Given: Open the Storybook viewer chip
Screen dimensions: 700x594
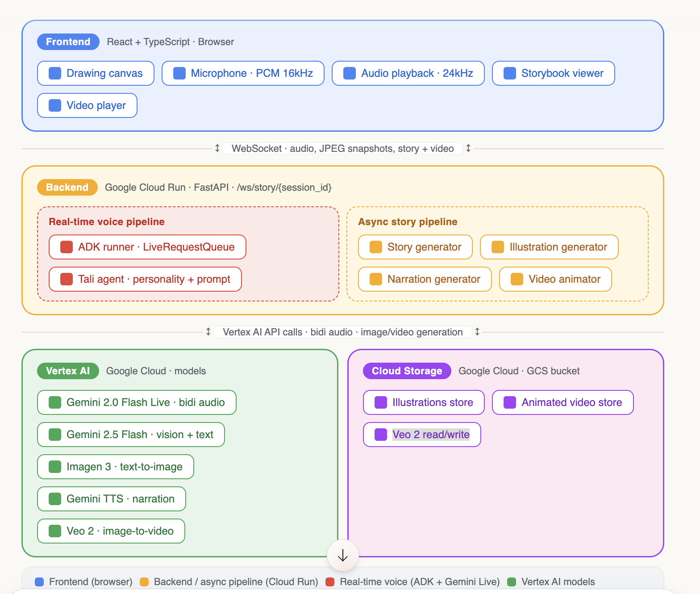Looking at the screenshot, I should click(553, 73).
